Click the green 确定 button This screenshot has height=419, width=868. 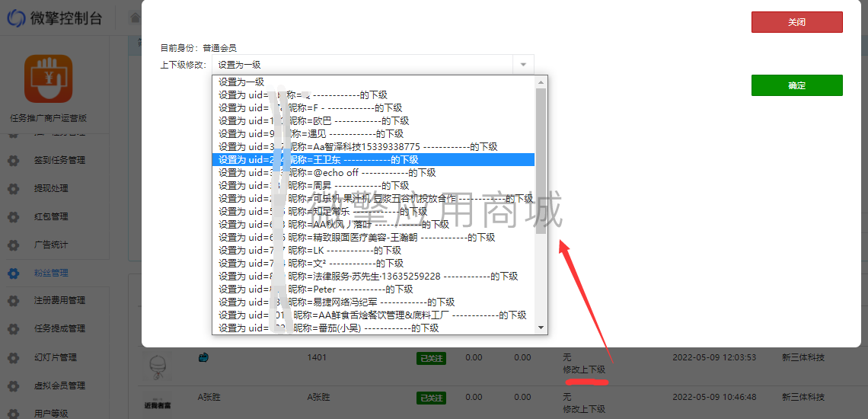(796, 85)
